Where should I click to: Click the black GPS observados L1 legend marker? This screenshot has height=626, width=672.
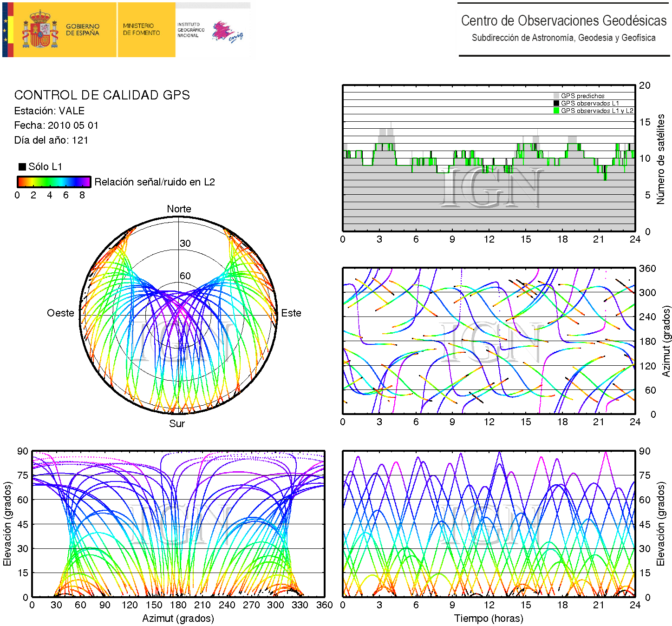[x=556, y=103]
